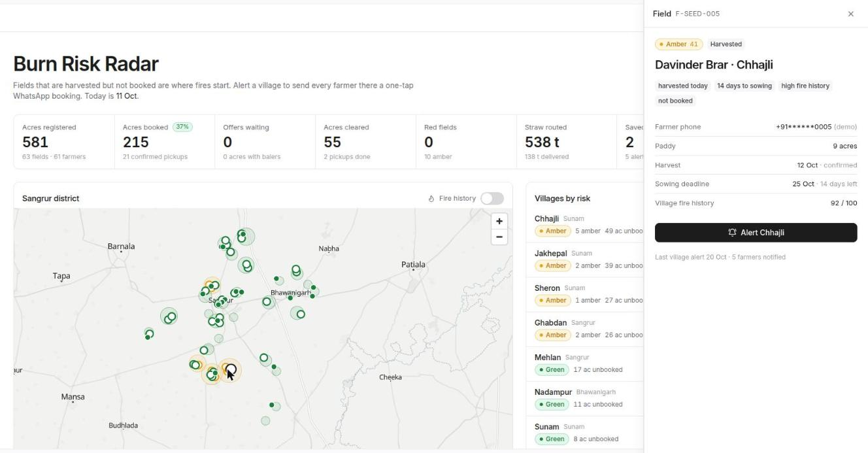Click the '14 days to sowing' tag
Image resolution: width=868 pixels, height=453 pixels.
(x=744, y=86)
